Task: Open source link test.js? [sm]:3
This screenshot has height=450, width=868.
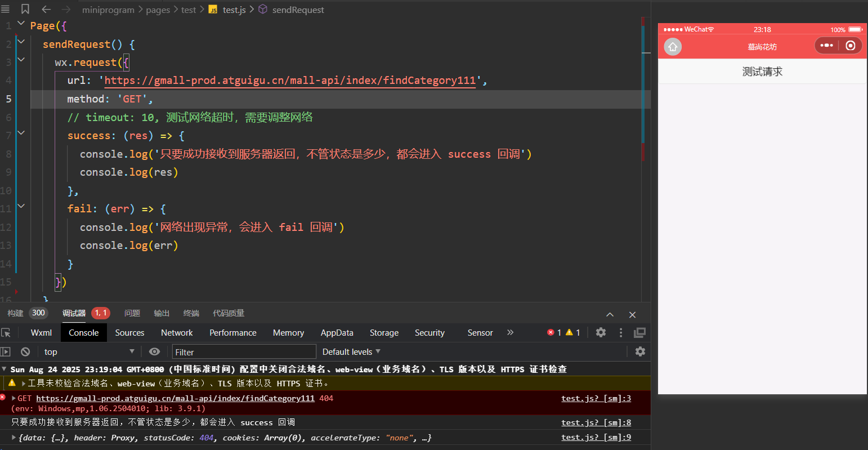Action: pyautogui.click(x=596, y=398)
